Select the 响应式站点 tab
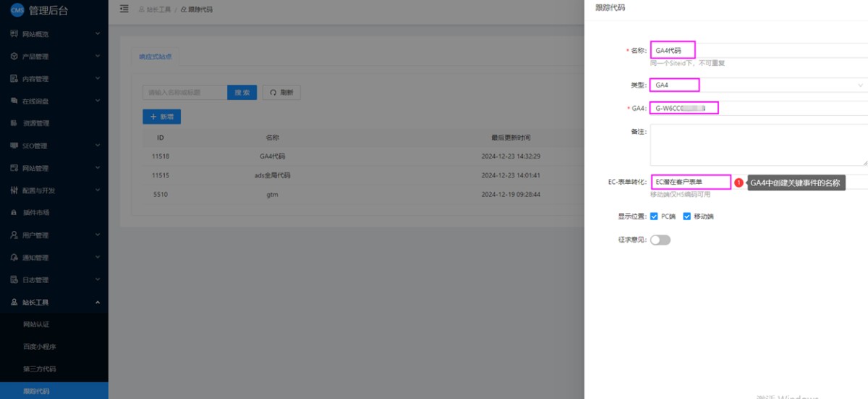Image resolution: width=868 pixels, height=399 pixels. click(x=156, y=56)
